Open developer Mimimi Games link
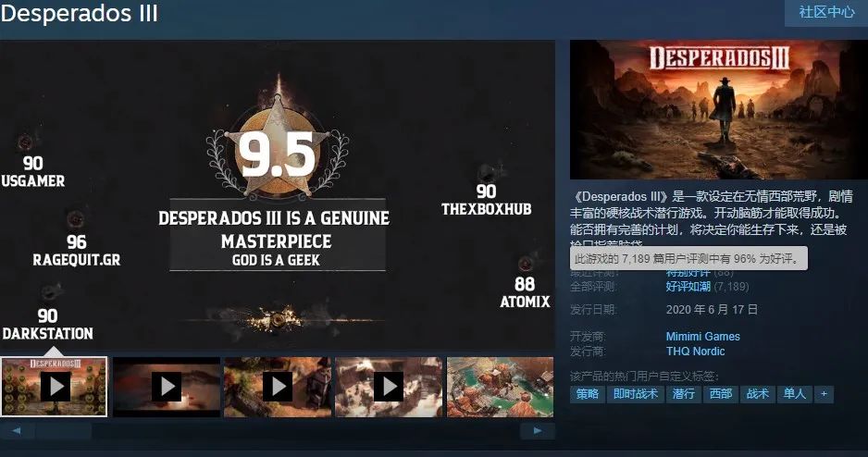 702,337
